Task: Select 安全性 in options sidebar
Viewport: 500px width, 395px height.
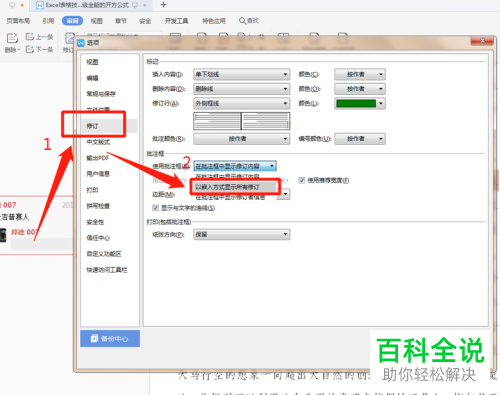Action: tap(95, 222)
